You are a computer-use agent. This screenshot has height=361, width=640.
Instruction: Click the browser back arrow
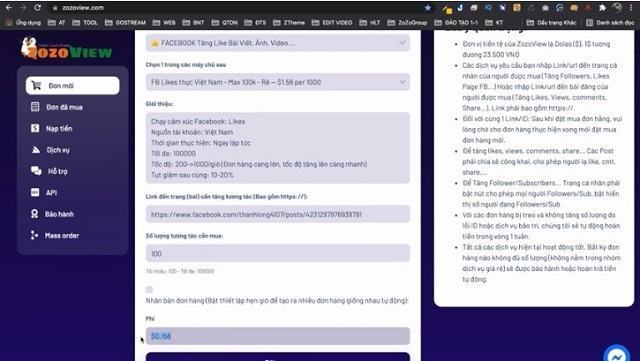click(x=9, y=7)
